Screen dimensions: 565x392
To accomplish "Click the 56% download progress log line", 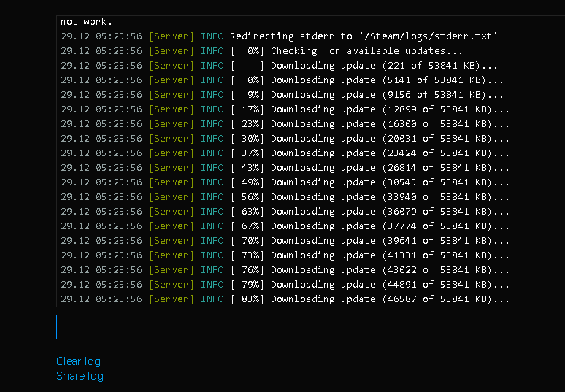I will pos(285,196).
